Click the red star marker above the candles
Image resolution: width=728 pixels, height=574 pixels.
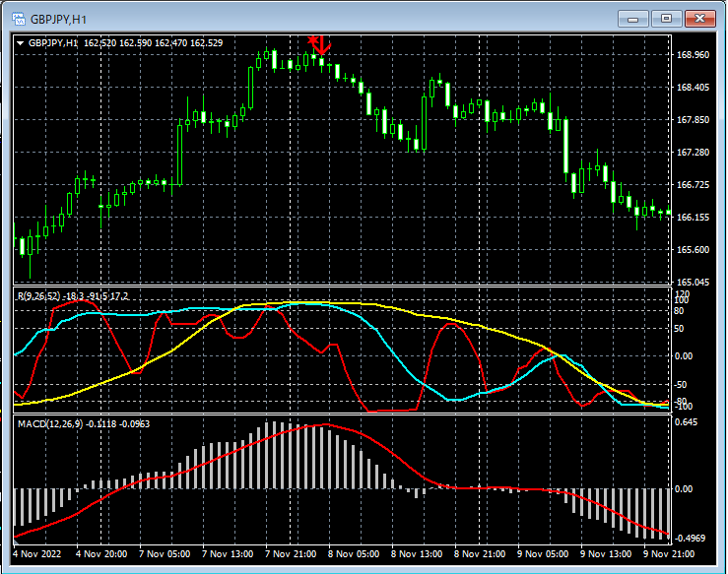click(313, 39)
